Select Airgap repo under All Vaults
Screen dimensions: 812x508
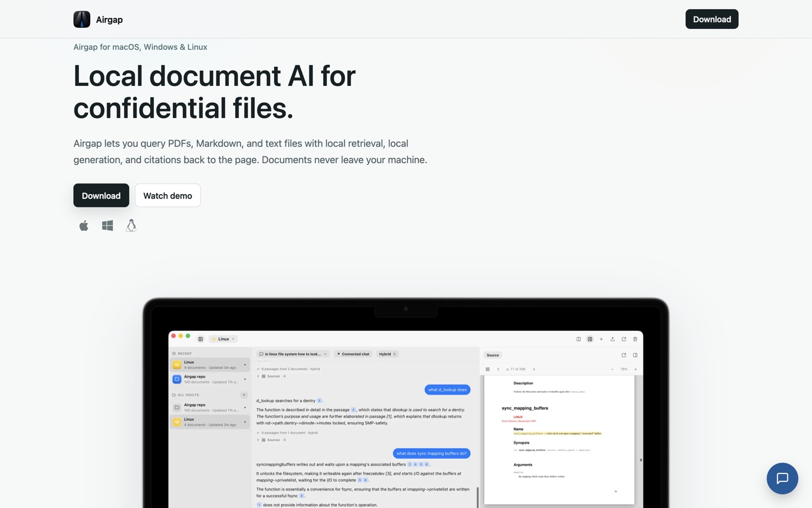[210, 408]
